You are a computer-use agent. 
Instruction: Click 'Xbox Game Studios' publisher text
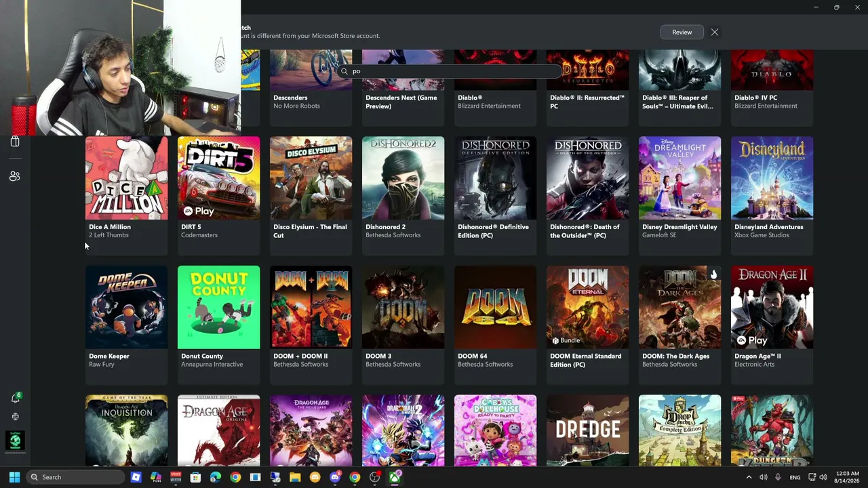tap(762, 235)
